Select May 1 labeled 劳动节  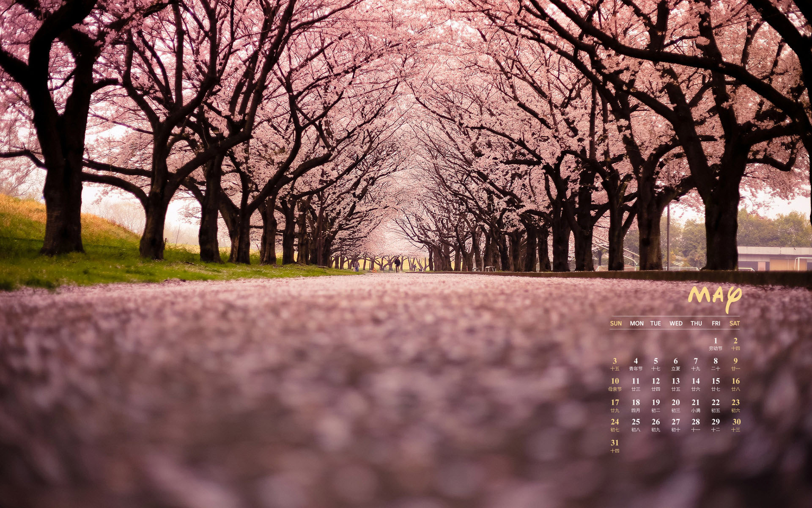(x=716, y=343)
